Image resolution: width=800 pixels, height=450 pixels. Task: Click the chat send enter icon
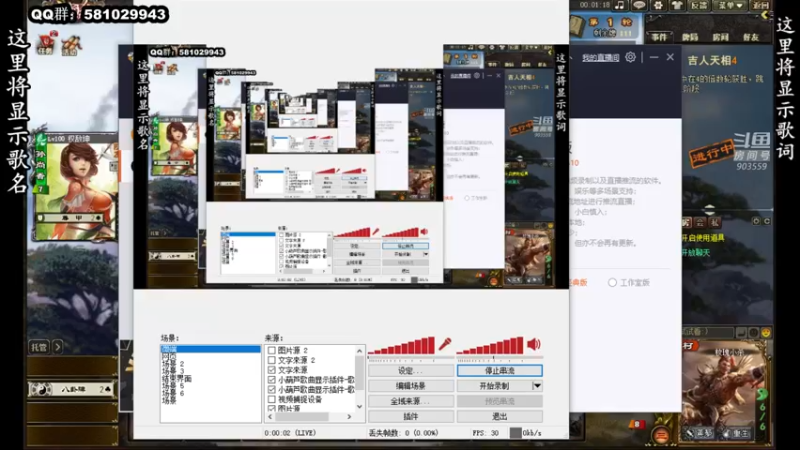(742, 333)
